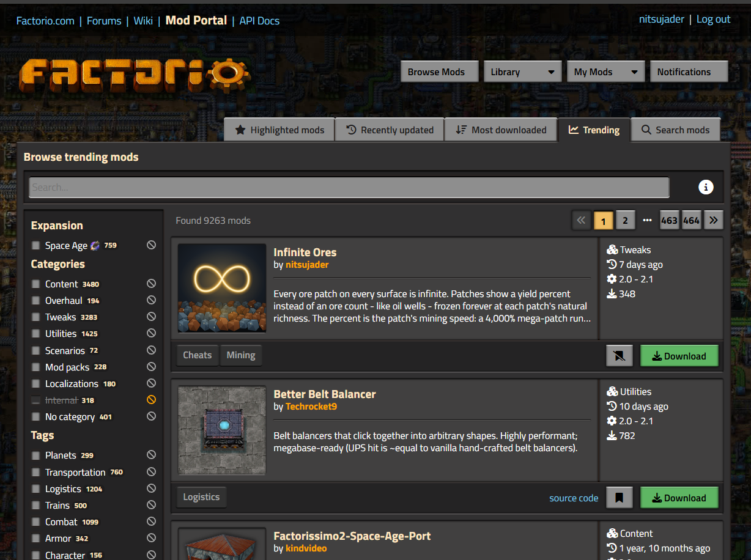Exclude the Planets tag via its ban icon
751x560 pixels.
pyautogui.click(x=151, y=455)
